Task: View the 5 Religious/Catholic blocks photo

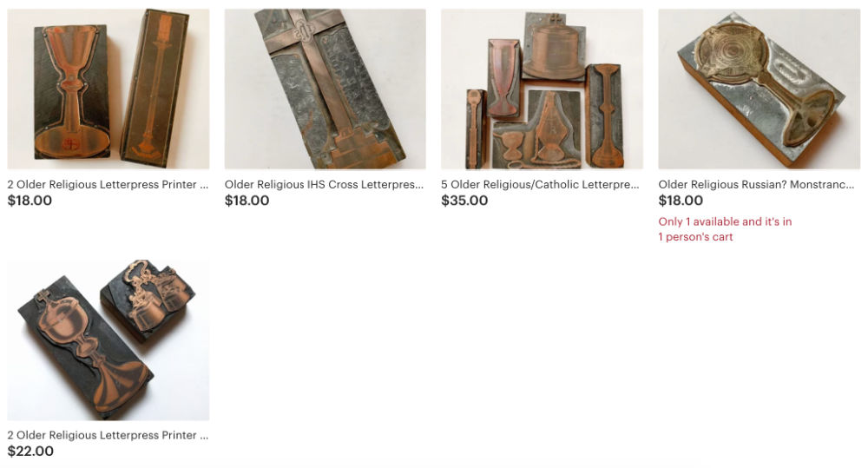Action: pyautogui.click(x=542, y=89)
